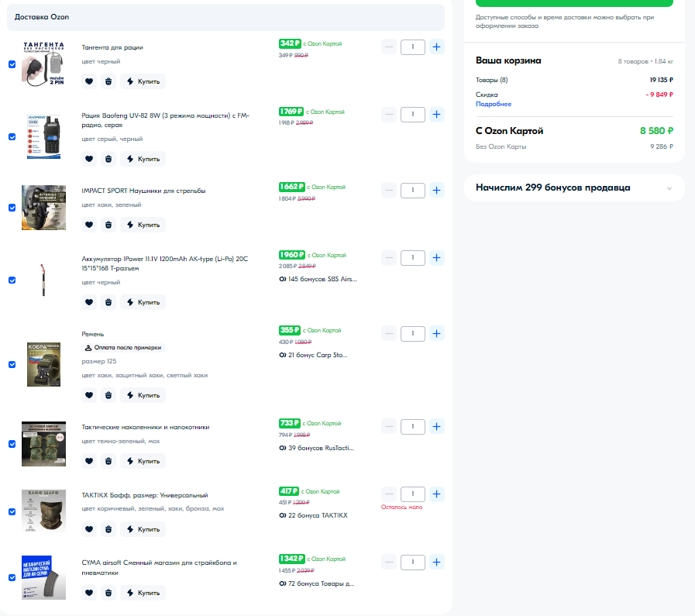The width and height of the screenshot is (695, 616).
Task: Add Тангента для рации to favorites
Action: (89, 81)
